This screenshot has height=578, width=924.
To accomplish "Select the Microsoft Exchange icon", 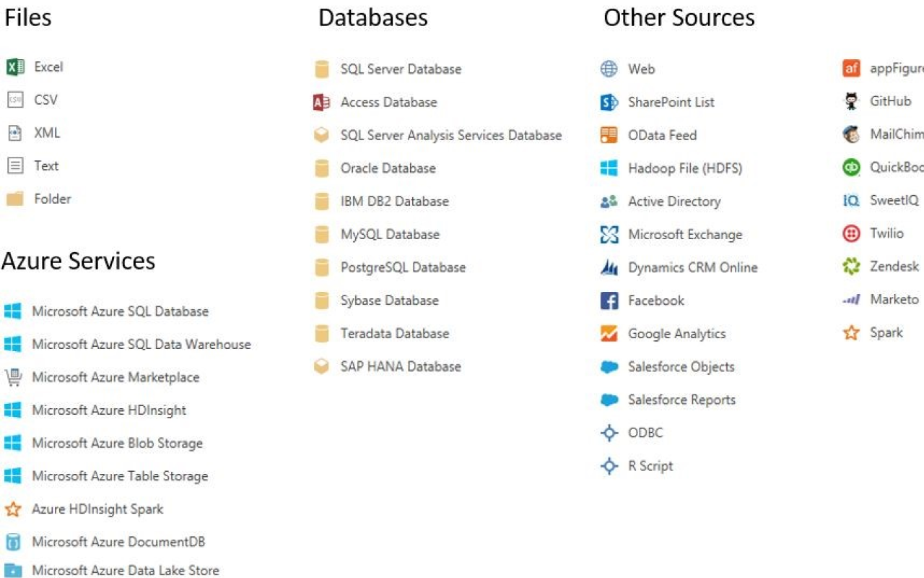I will (x=609, y=234).
